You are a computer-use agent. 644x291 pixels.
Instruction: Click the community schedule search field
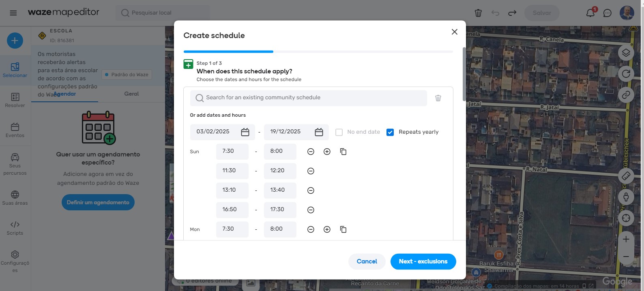(x=308, y=98)
